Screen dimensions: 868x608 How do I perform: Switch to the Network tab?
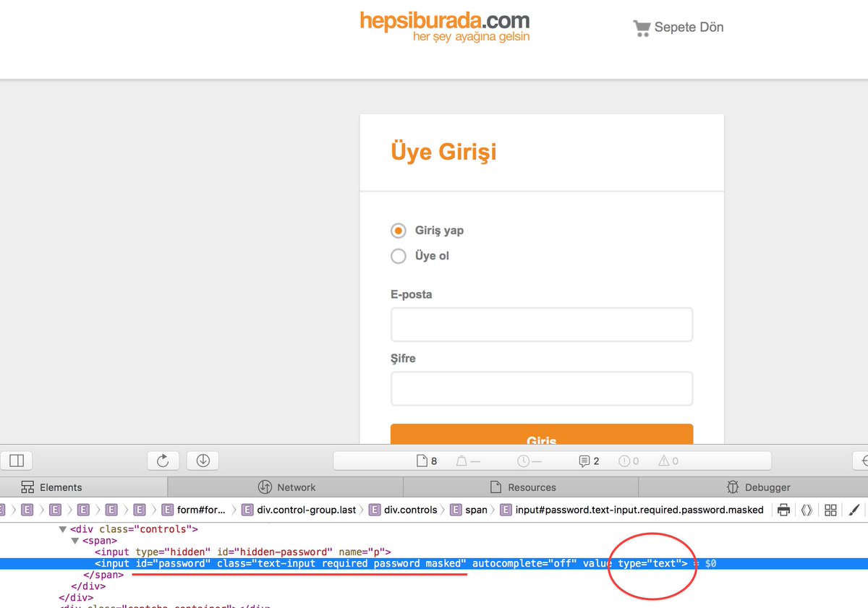286,487
